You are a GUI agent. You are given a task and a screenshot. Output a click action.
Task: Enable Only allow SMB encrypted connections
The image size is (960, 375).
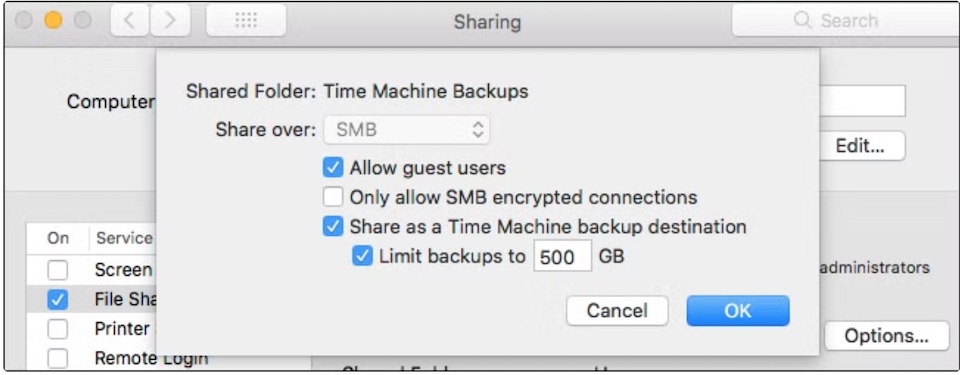click(332, 197)
